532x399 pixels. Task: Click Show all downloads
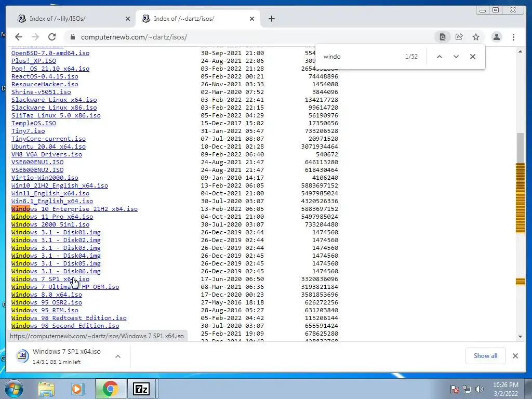486,356
